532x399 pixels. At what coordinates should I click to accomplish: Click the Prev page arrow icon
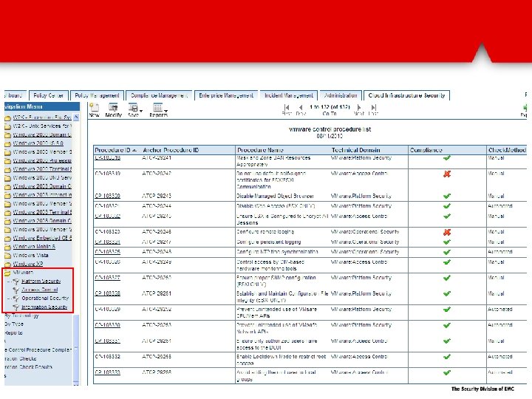click(x=301, y=108)
